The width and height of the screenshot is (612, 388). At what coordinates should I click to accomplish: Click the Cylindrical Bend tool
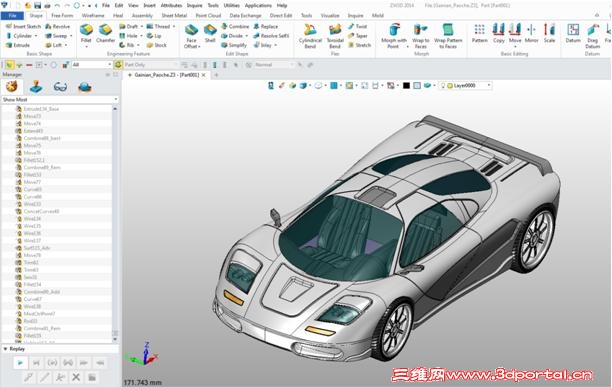click(310, 36)
